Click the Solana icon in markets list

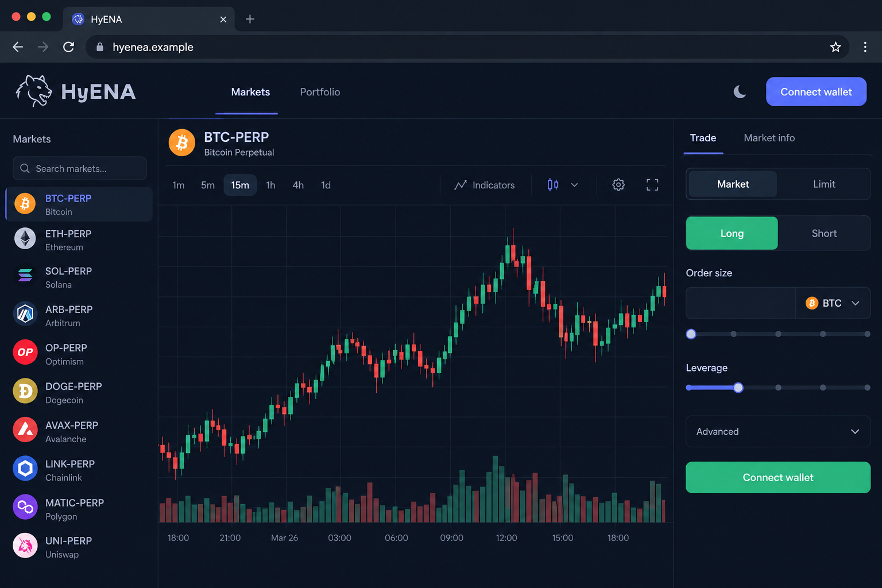[25, 276]
